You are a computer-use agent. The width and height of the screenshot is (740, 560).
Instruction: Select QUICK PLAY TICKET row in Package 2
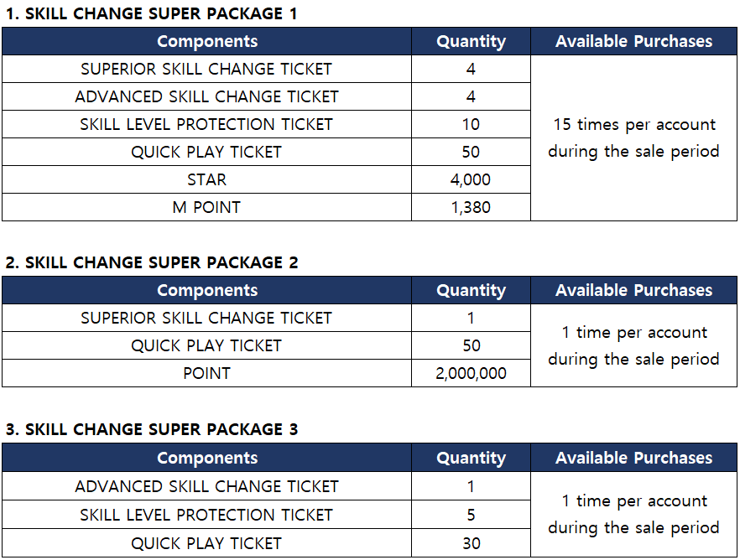tap(206, 345)
